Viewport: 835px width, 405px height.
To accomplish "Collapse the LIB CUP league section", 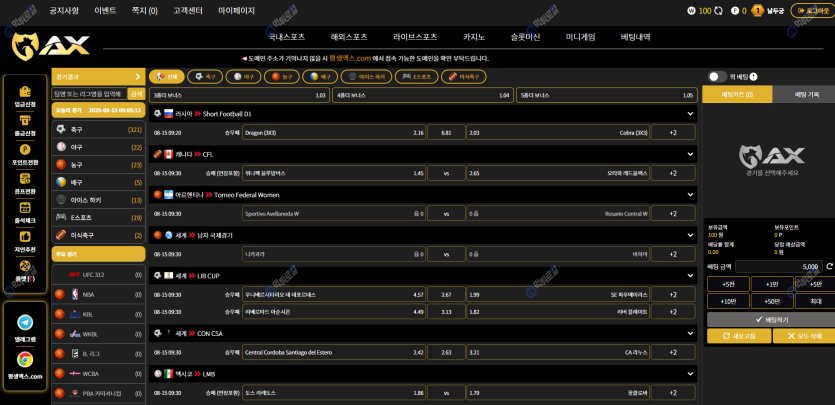I will [x=689, y=275].
